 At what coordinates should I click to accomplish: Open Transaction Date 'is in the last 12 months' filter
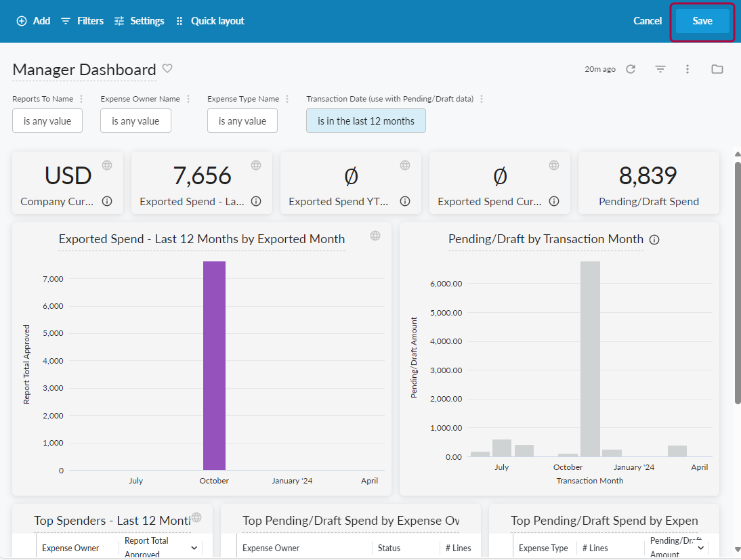pos(366,121)
